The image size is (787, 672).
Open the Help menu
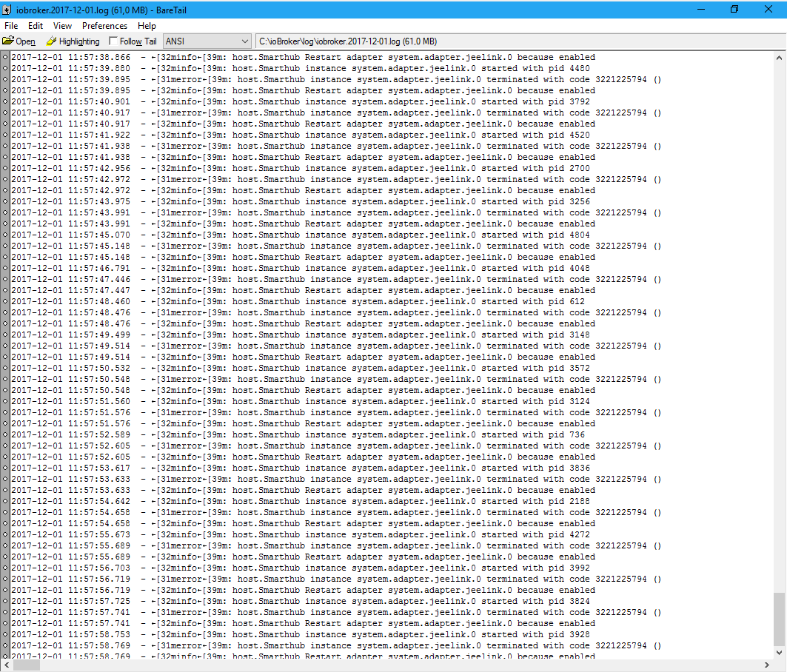coord(147,26)
